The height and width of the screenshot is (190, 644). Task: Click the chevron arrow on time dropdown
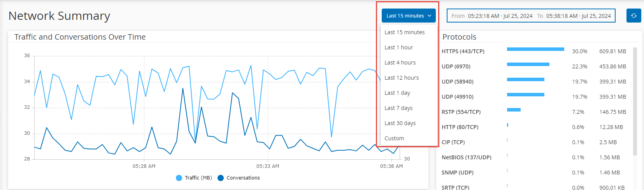tap(429, 16)
